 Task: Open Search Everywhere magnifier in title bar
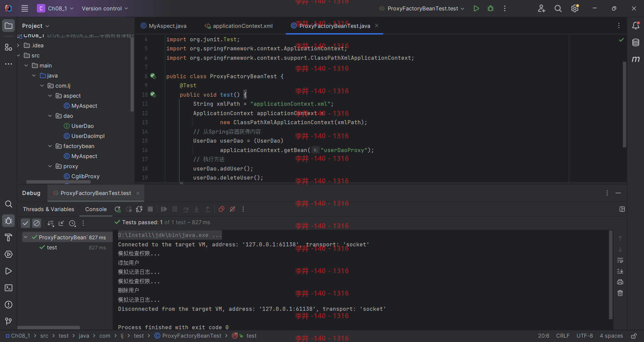(x=558, y=8)
